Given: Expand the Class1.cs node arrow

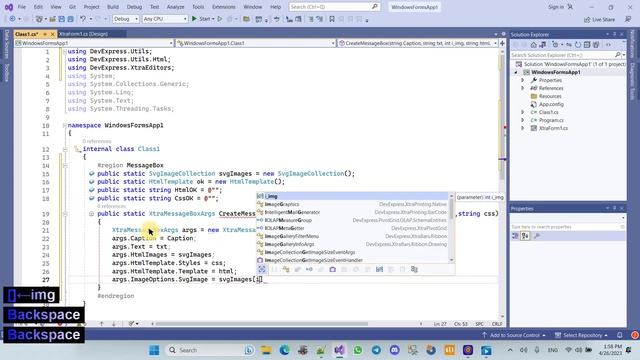Looking at the screenshot, I should (x=522, y=112).
